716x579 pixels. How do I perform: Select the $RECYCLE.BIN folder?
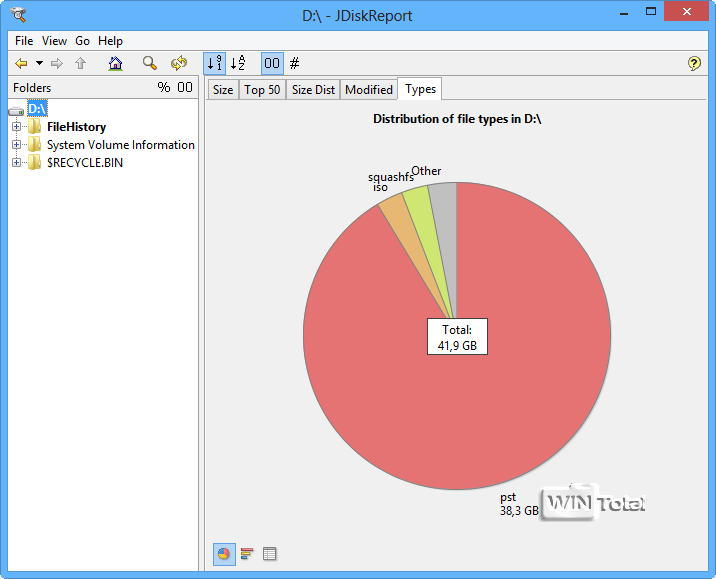pyautogui.click(x=84, y=163)
